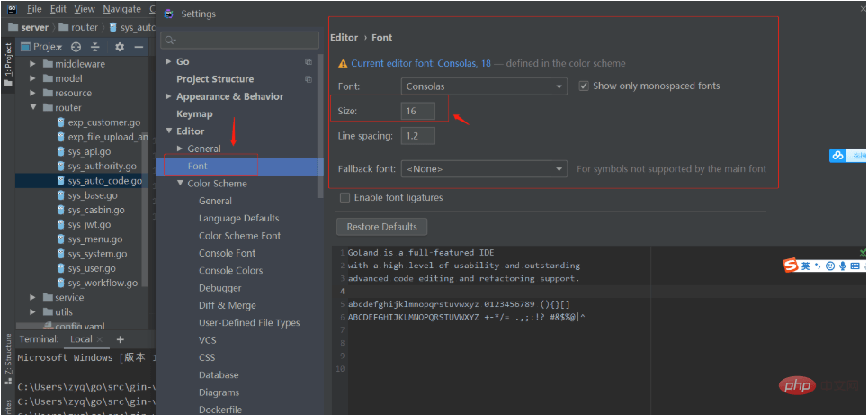Select Color Scheme Font settings item
The width and height of the screenshot is (868, 415).
pos(239,236)
